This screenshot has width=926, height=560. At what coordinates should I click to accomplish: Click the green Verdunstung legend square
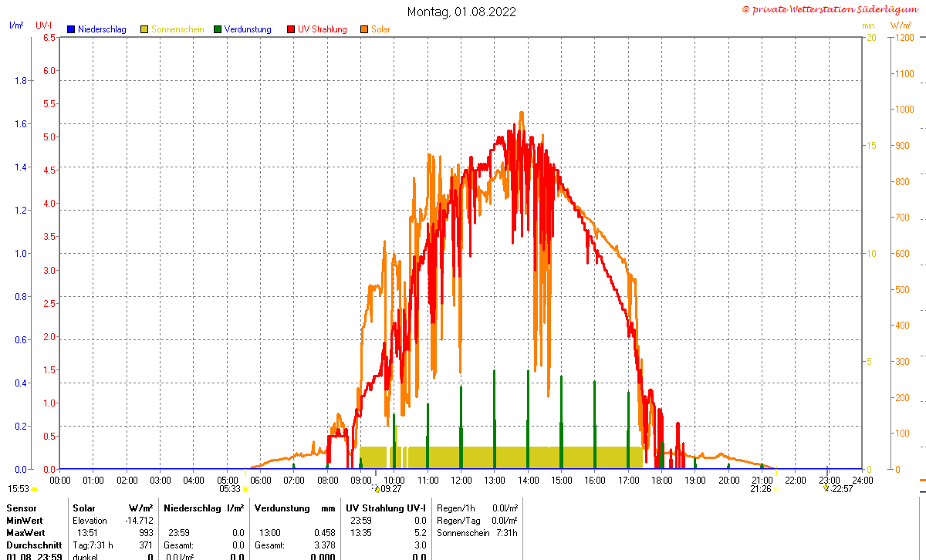[x=218, y=29]
